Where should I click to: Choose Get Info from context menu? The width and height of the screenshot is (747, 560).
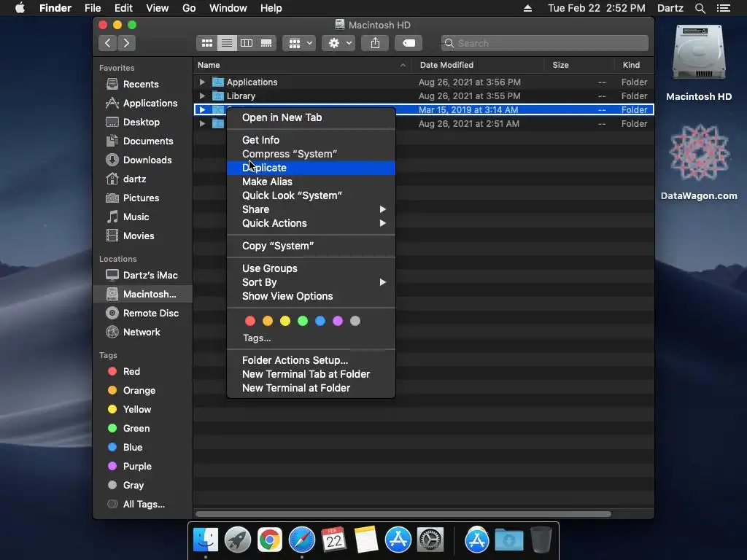[311, 140]
